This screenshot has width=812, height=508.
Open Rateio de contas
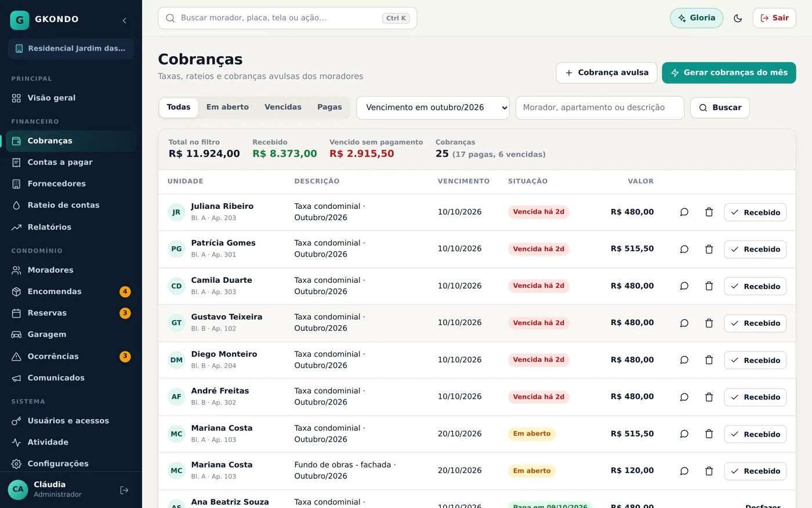point(71,206)
